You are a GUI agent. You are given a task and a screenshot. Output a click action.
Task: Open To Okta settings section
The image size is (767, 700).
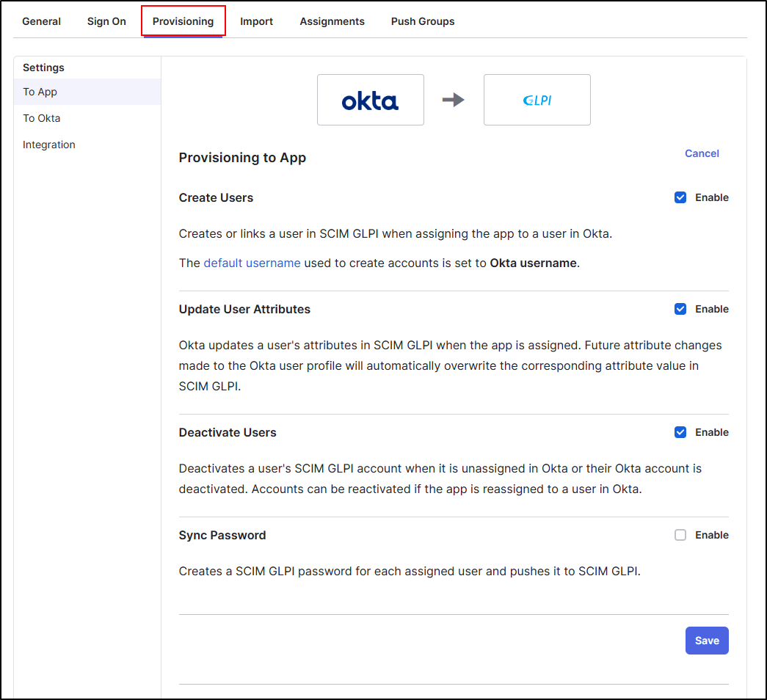(42, 118)
